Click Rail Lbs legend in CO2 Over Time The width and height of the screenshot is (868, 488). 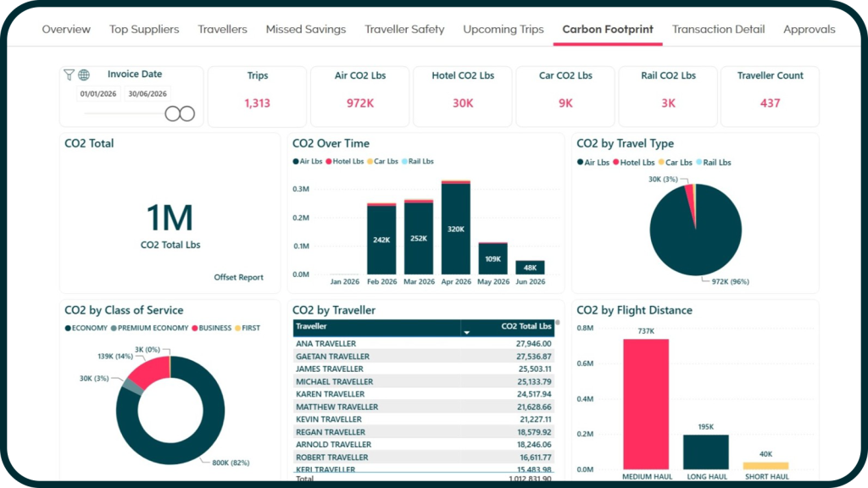coord(417,162)
